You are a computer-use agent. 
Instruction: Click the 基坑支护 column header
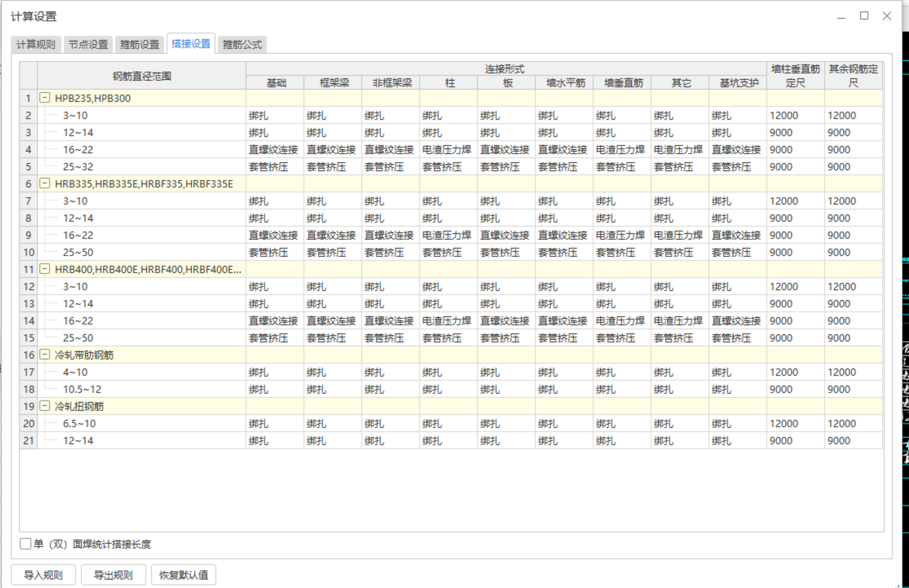coord(738,83)
